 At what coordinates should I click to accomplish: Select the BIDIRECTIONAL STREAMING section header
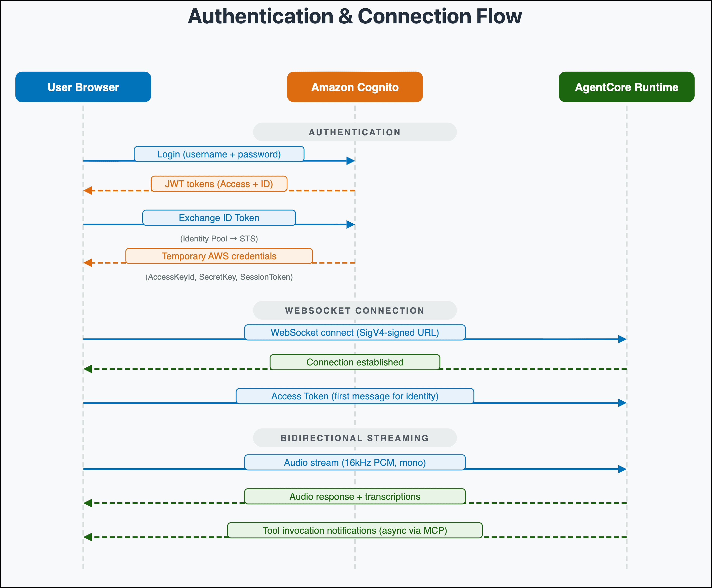pyautogui.click(x=354, y=438)
